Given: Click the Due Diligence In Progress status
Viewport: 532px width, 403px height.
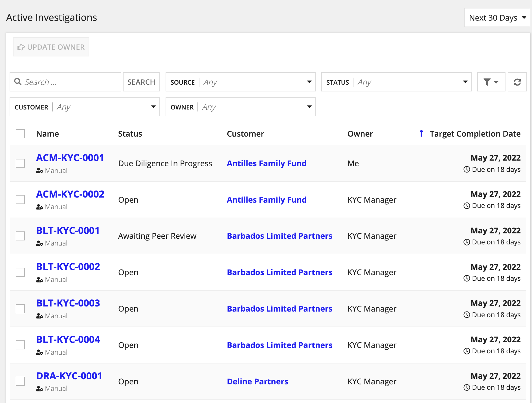Looking at the screenshot, I should (x=165, y=163).
